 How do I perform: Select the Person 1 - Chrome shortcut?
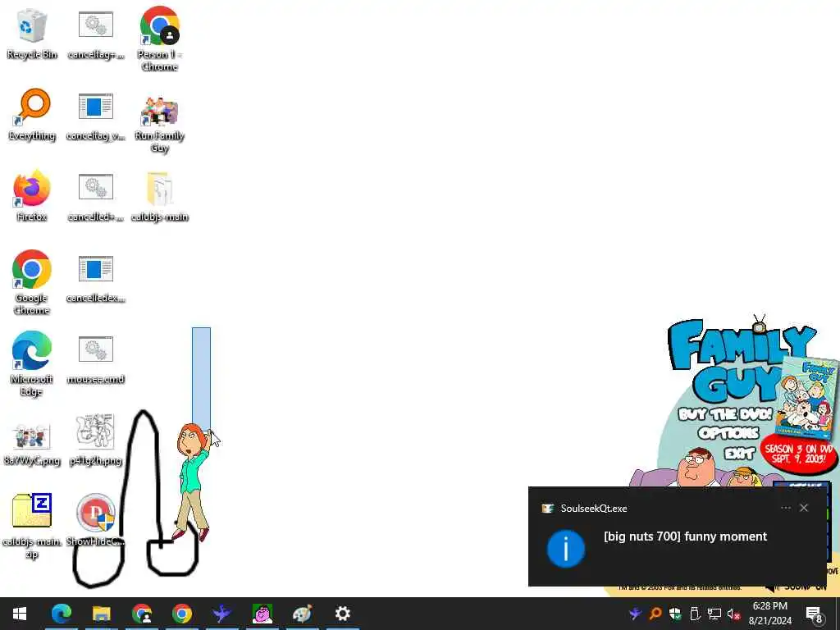pos(160,39)
